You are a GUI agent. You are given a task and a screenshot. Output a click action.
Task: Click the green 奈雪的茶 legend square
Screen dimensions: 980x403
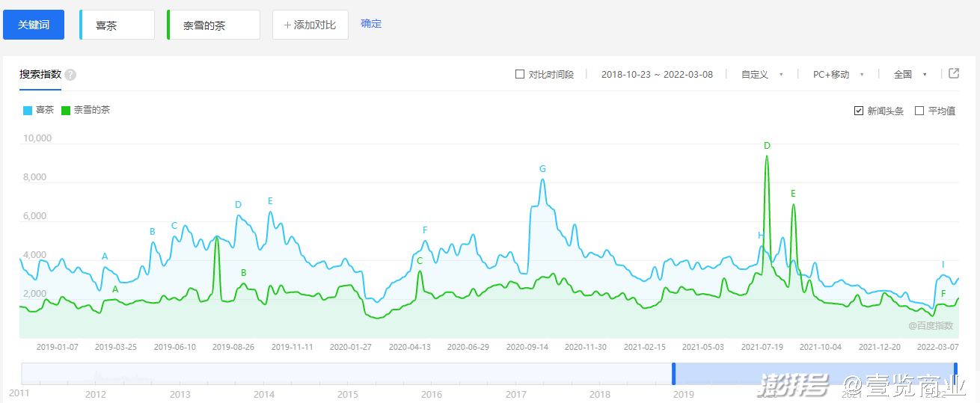point(66,111)
